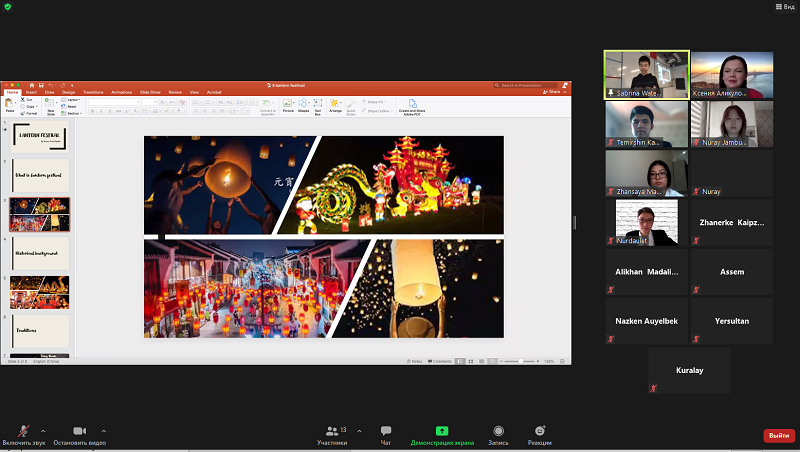Open the reactions menu
This screenshot has height=452, width=800.
(x=540, y=431)
